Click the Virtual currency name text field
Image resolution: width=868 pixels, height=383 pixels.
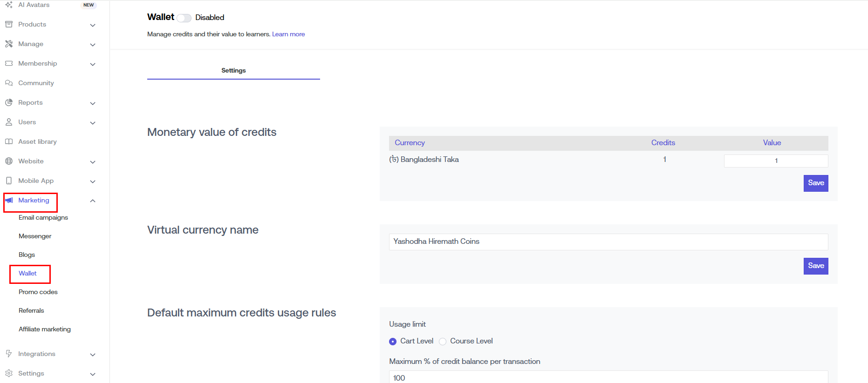coord(608,242)
